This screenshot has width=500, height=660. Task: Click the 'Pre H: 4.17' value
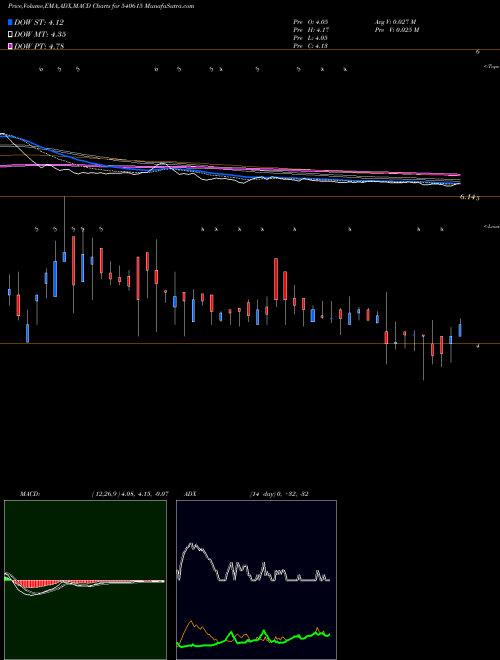click(x=311, y=30)
